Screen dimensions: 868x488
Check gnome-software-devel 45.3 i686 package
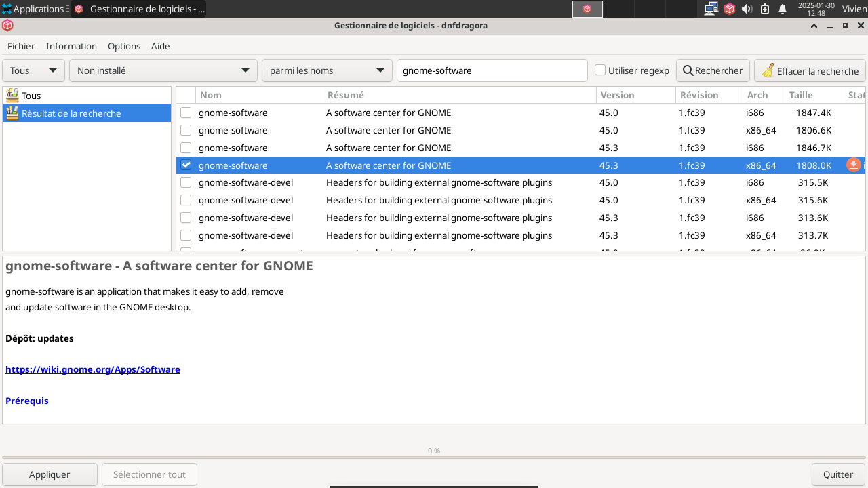(x=186, y=218)
